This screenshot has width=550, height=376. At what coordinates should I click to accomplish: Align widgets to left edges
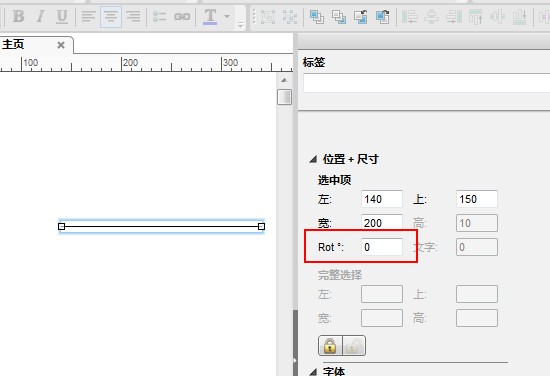coord(409,16)
